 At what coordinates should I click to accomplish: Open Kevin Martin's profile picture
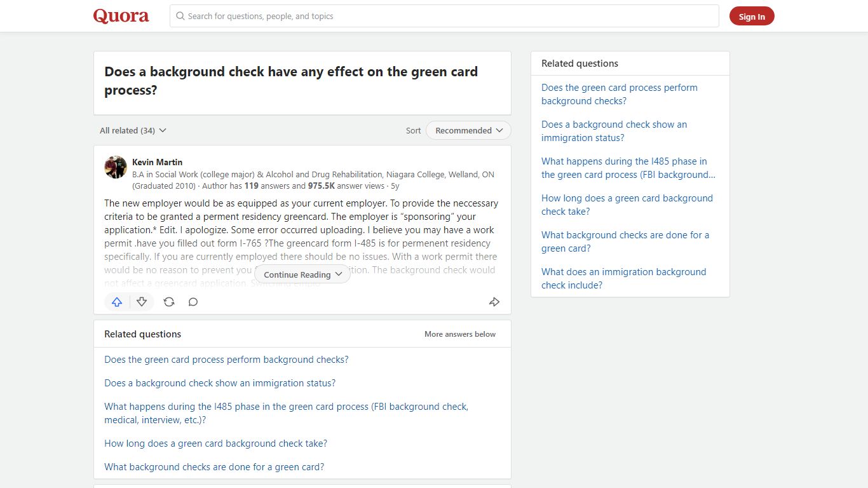(116, 167)
